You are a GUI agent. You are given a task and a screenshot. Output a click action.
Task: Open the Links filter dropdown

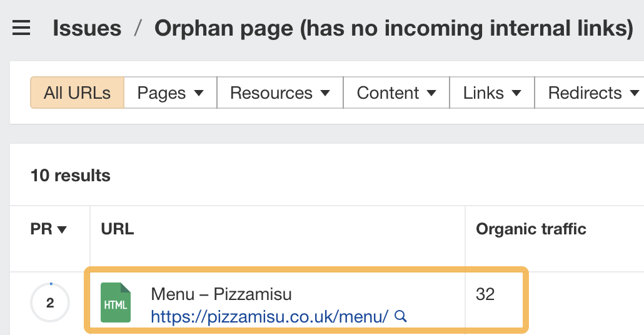pos(492,93)
